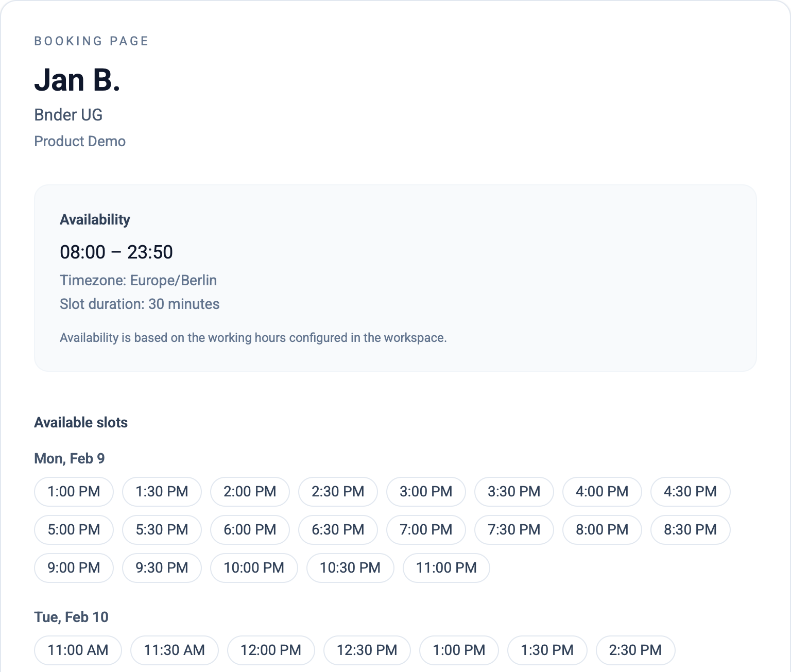Pick the 7:00 PM slot
The image size is (791, 672).
(x=426, y=529)
